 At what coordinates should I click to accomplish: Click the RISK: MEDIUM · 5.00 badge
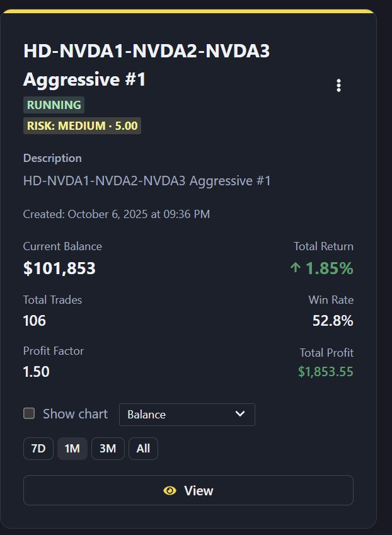click(82, 126)
